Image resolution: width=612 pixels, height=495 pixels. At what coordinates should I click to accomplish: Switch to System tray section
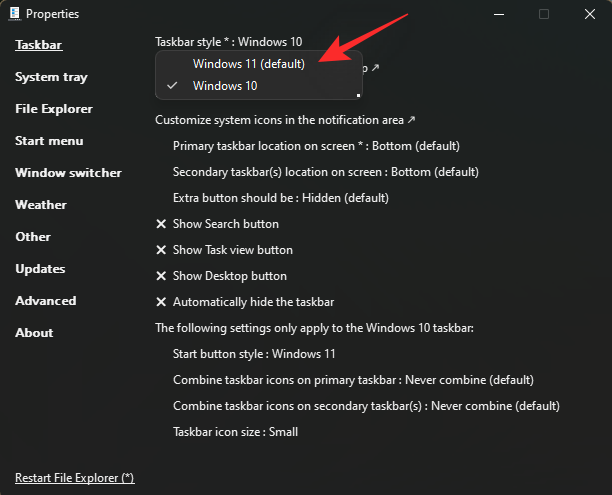51,77
